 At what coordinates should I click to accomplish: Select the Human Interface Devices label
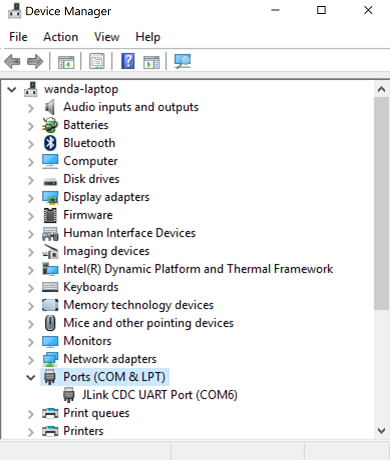coord(129,233)
